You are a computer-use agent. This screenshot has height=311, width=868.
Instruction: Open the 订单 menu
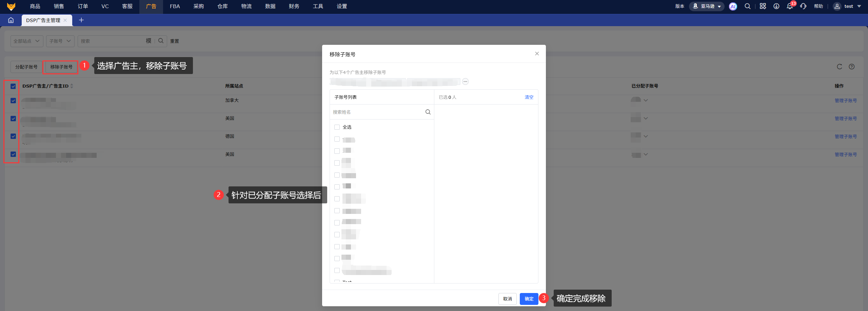83,6
